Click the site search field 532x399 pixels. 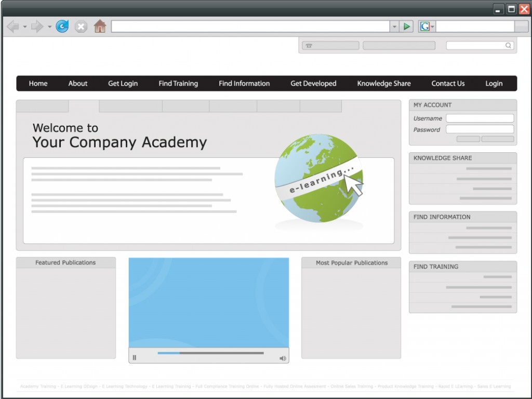coord(480,46)
